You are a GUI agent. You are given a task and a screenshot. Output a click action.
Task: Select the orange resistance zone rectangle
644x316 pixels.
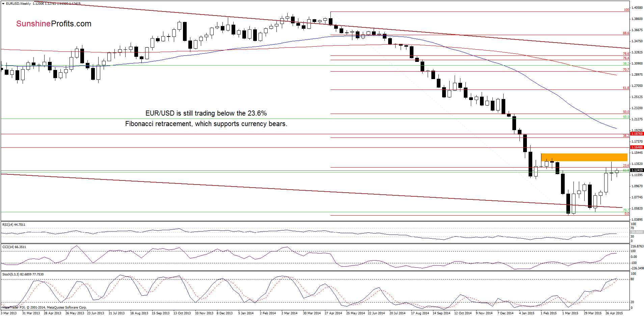(584, 157)
